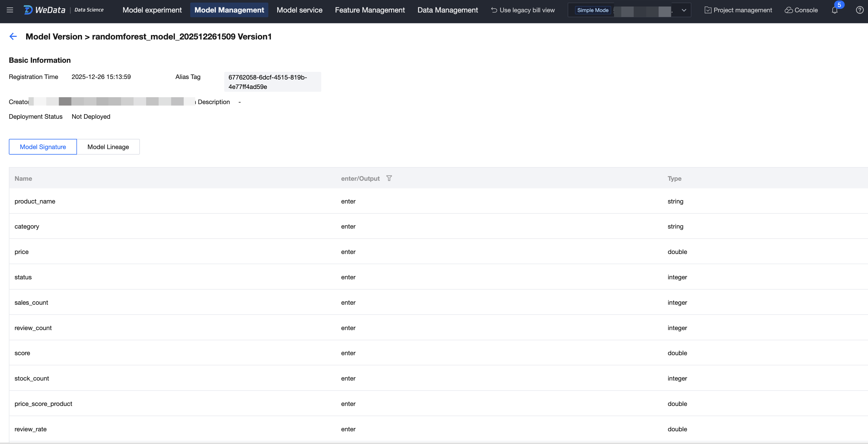Open the enter/Output filter icon
The image size is (868, 444).
[x=389, y=178]
